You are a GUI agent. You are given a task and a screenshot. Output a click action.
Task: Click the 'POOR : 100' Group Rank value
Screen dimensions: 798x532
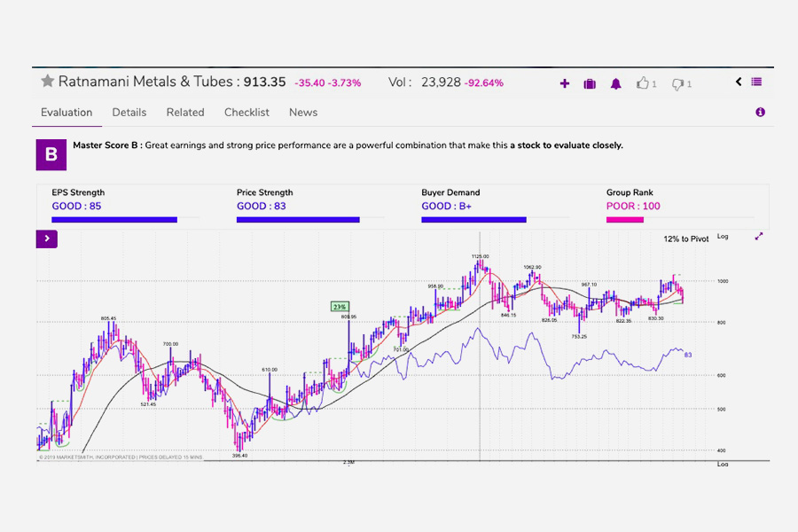(633, 207)
